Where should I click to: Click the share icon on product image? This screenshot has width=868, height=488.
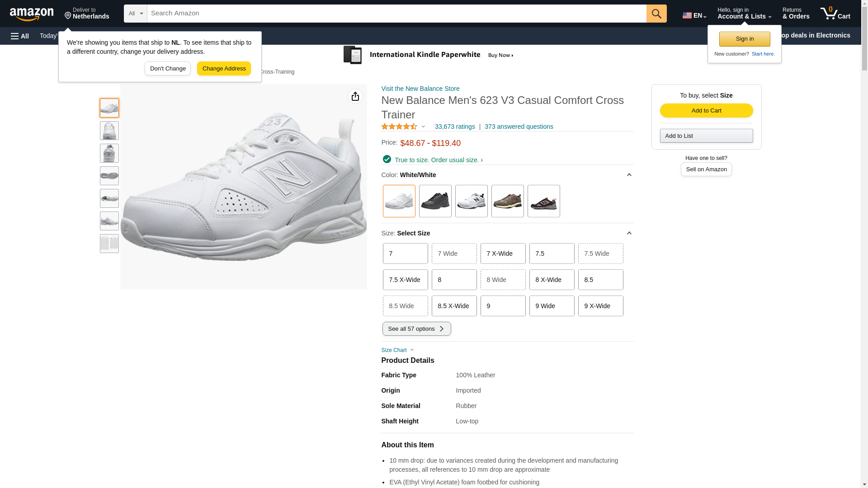355,96
